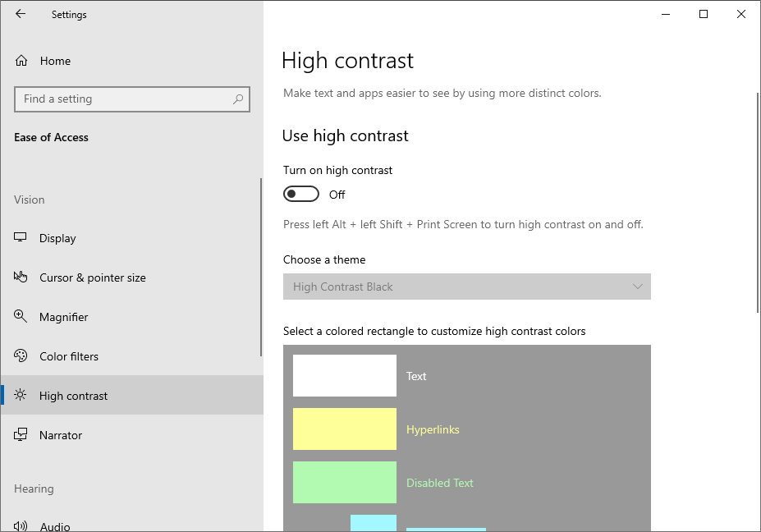Click the theme dropdown chevron arrow
Image resolution: width=761 pixels, height=532 pixels.
pos(638,287)
